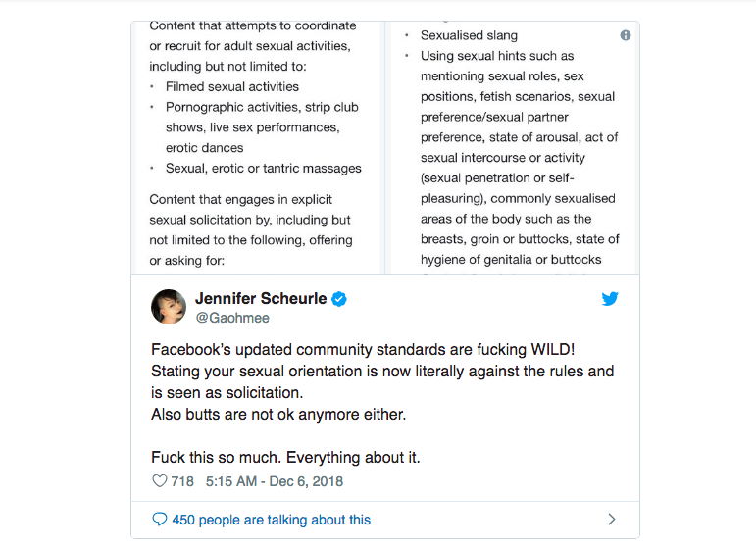The image size is (756, 549).
Task: Open the 5:15 AM - Dec 6, 2018 timestamp
Action: [275, 481]
